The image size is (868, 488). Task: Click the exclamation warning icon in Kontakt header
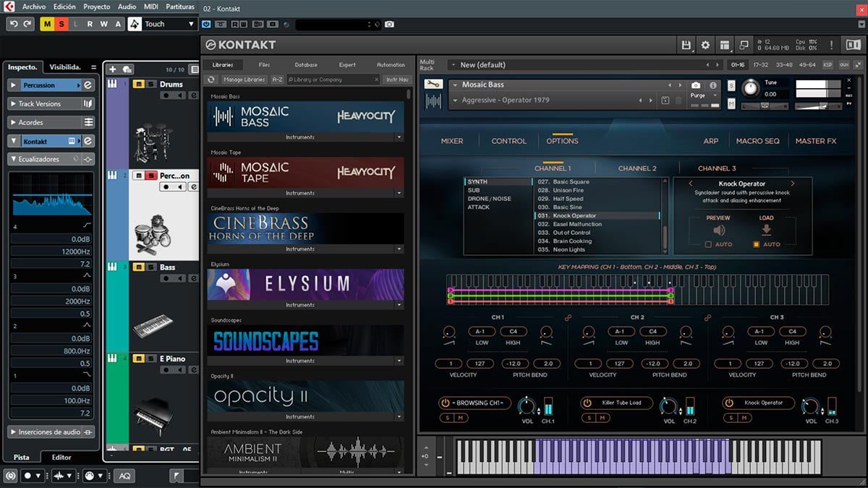832,45
